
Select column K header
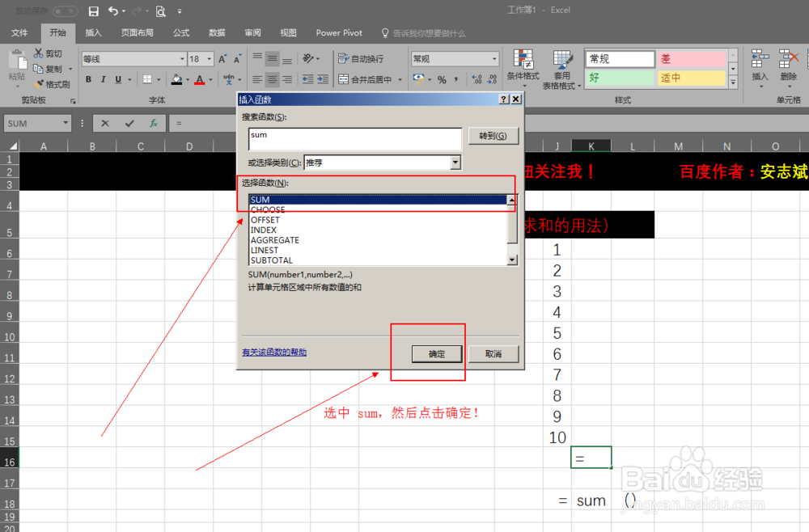(591, 146)
